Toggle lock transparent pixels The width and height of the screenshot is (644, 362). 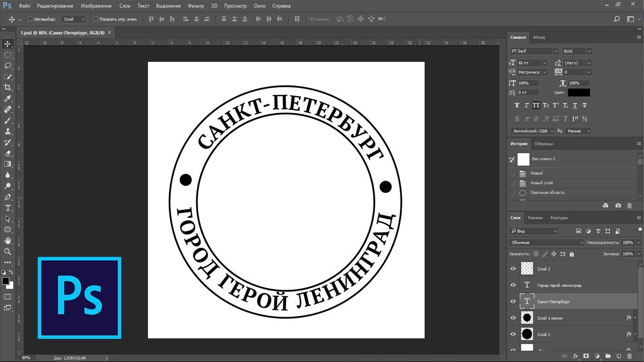[x=536, y=254]
